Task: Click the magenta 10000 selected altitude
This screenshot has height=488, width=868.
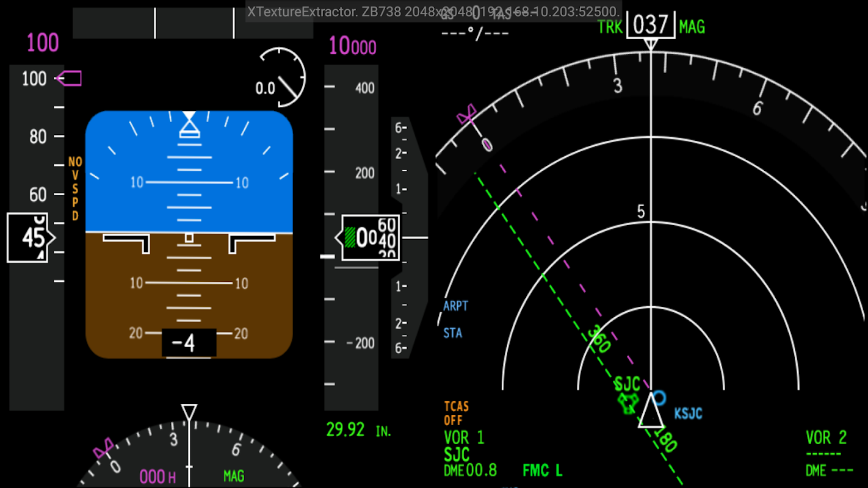Action: coord(353,46)
